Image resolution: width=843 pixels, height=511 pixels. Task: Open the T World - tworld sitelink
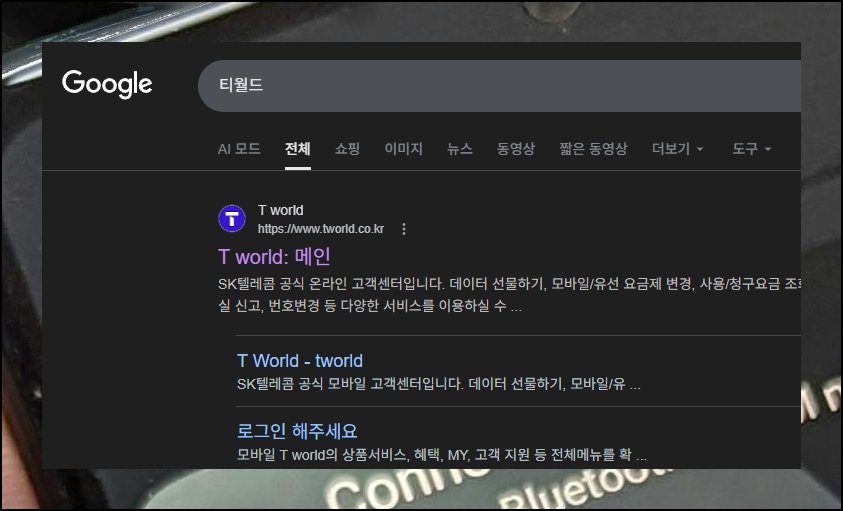pos(300,360)
